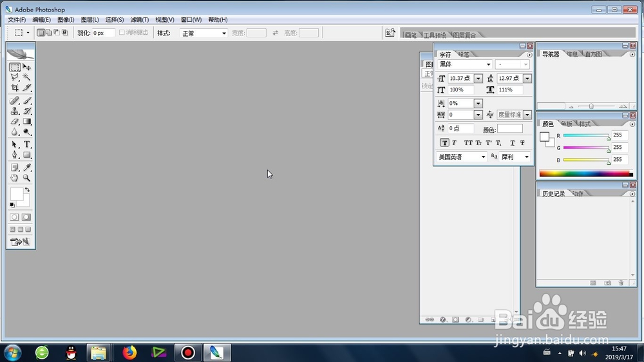The width and height of the screenshot is (644, 362).
Task: Select the Eyedropper tool
Action: click(26, 167)
